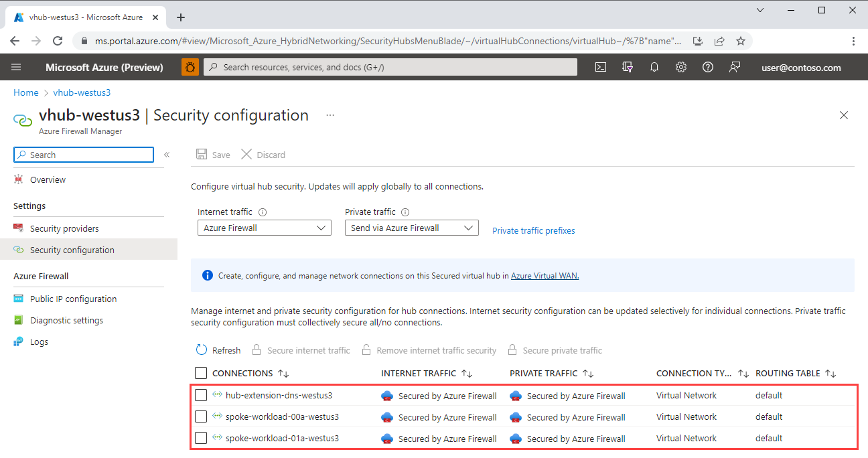The width and height of the screenshot is (868, 458).
Task: Tick the select-all connections header checkbox
Action: pyautogui.click(x=201, y=373)
